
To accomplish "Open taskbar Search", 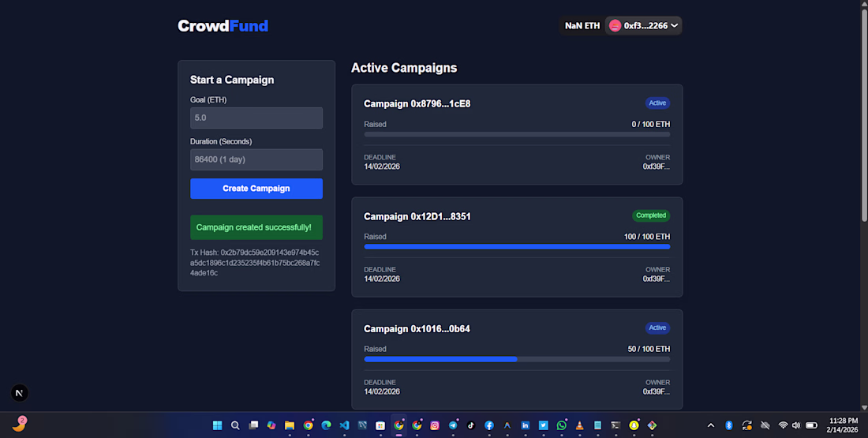I will (235, 425).
